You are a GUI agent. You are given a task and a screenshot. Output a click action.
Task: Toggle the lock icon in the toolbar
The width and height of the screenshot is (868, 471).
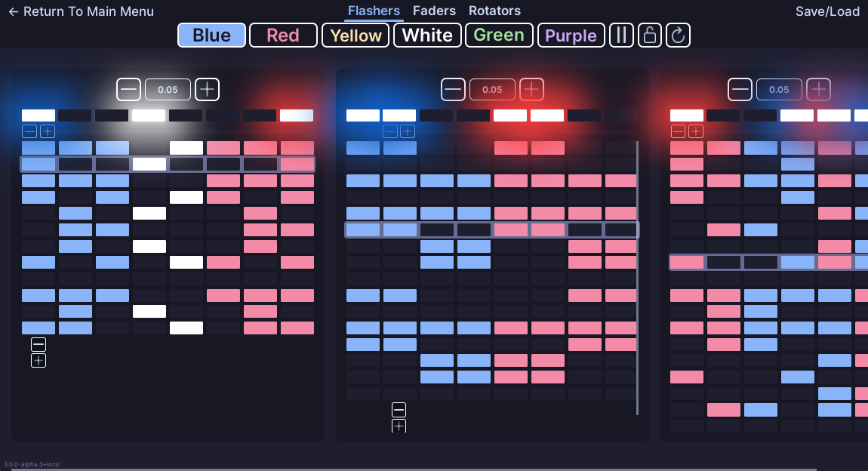click(x=650, y=35)
